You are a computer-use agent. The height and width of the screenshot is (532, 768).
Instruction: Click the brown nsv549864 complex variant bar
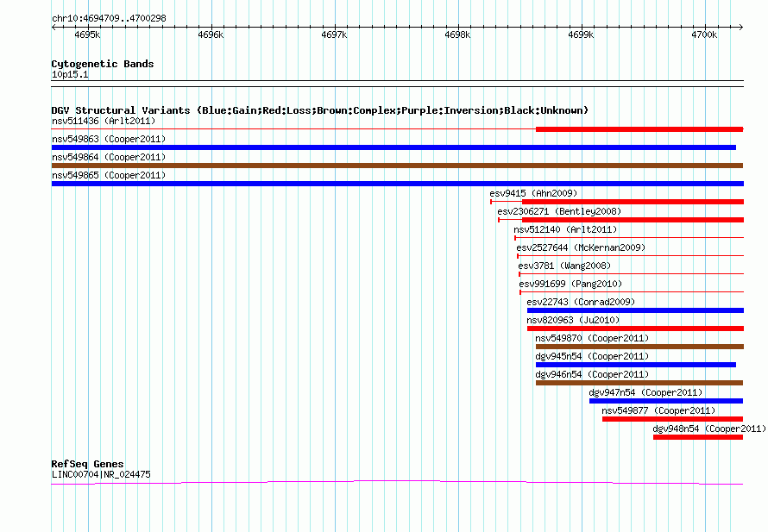coord(397,166)
